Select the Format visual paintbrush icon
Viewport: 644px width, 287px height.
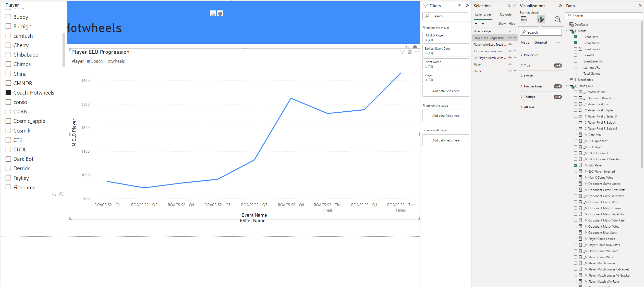click(541, 19)
